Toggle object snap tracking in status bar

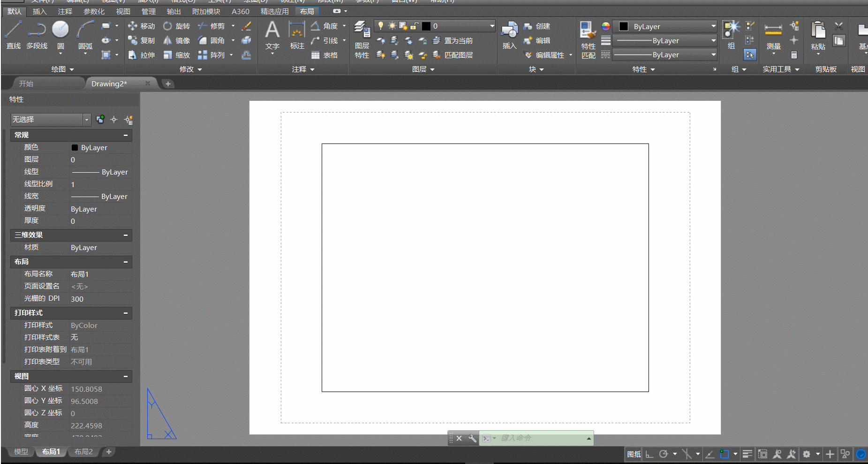click(709, 454)
